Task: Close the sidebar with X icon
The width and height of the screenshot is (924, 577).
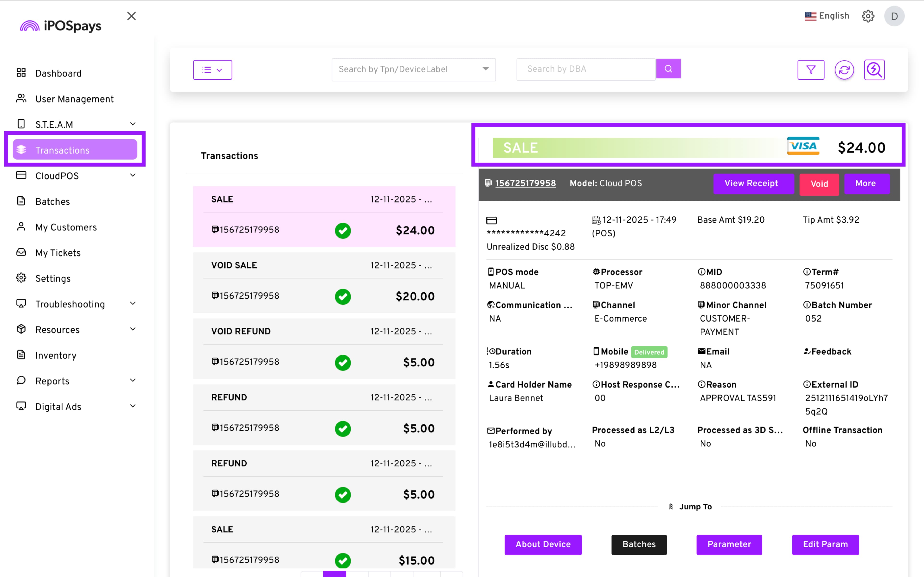Action: tap(131, 16)
